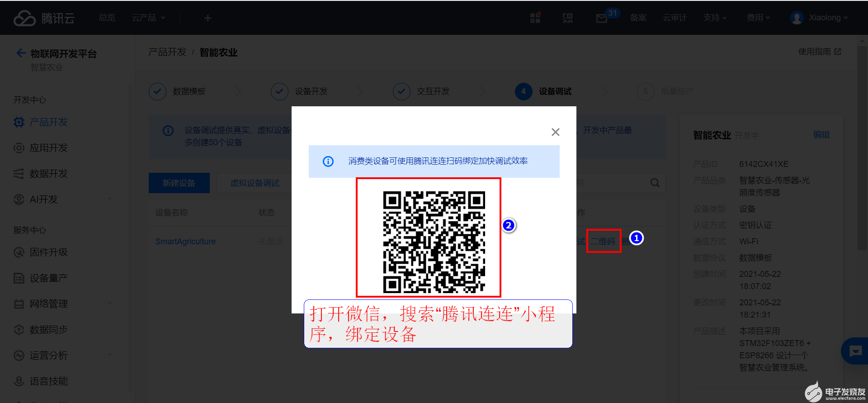868x403 pixels.
Task: Click the product ID 6142CX41XE
Action: point(764,164)
